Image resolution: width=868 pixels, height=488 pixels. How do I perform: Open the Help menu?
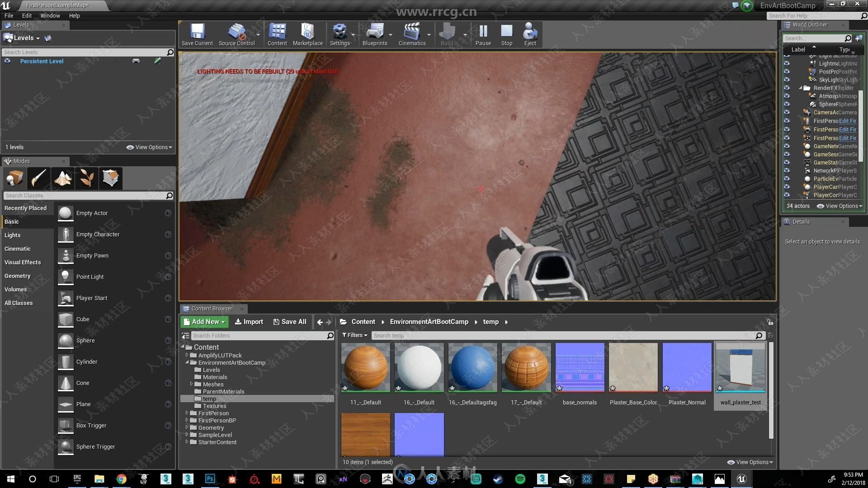pos(74,15)
